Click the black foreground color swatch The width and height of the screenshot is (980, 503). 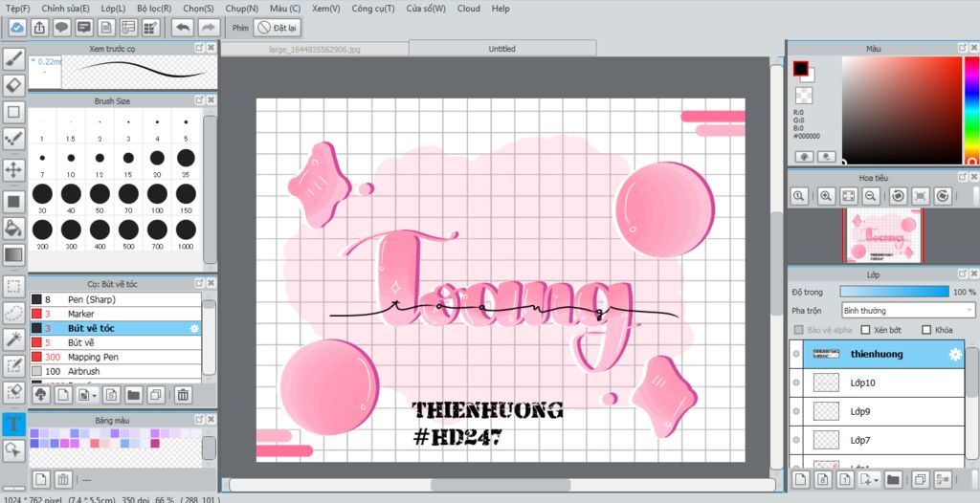[x=801, y=69]
